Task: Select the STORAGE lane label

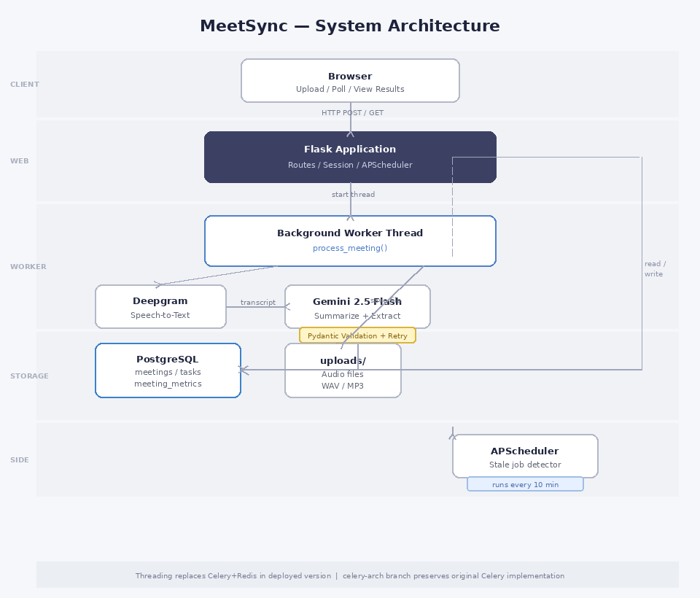Action: [x=29, y=376]
